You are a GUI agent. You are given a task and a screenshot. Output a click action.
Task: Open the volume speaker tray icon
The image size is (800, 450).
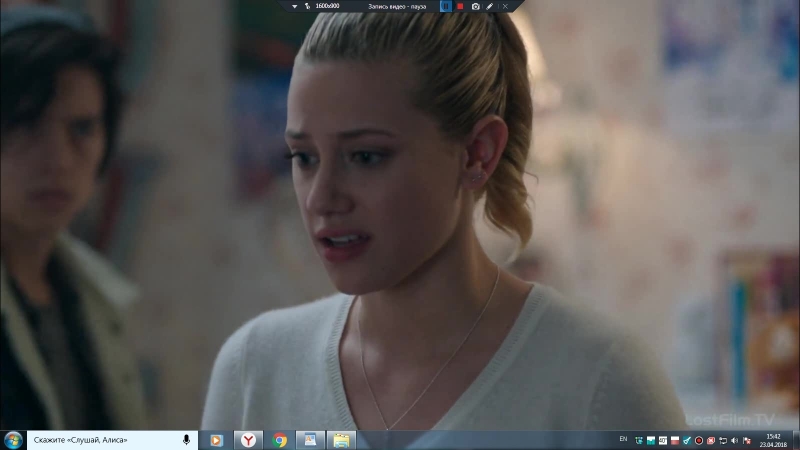735,440
